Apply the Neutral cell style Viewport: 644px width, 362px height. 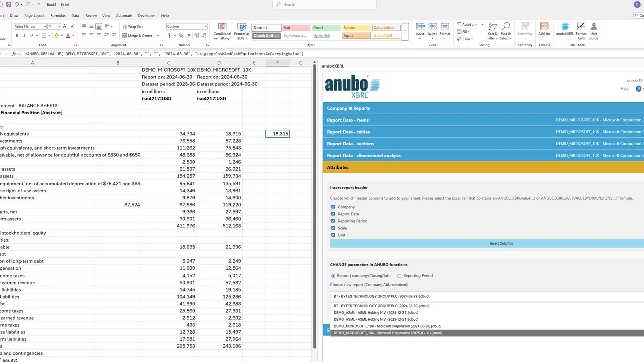356,28
